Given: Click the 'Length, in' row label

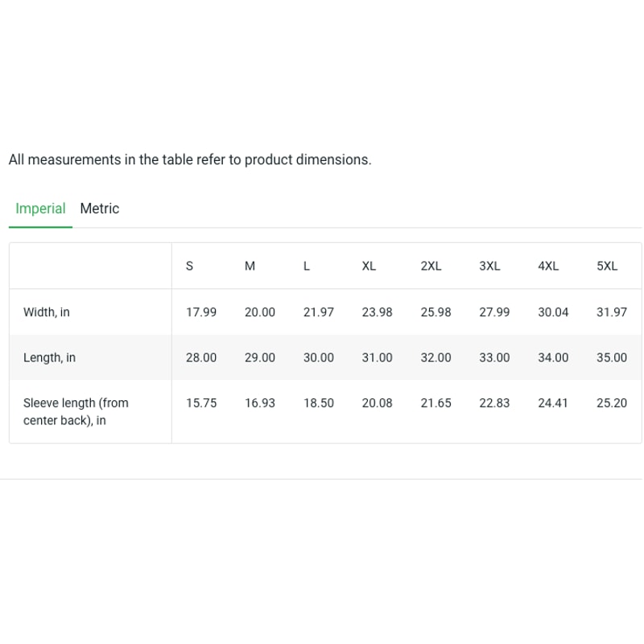Looking at the screenshot, I should (49, 357).
